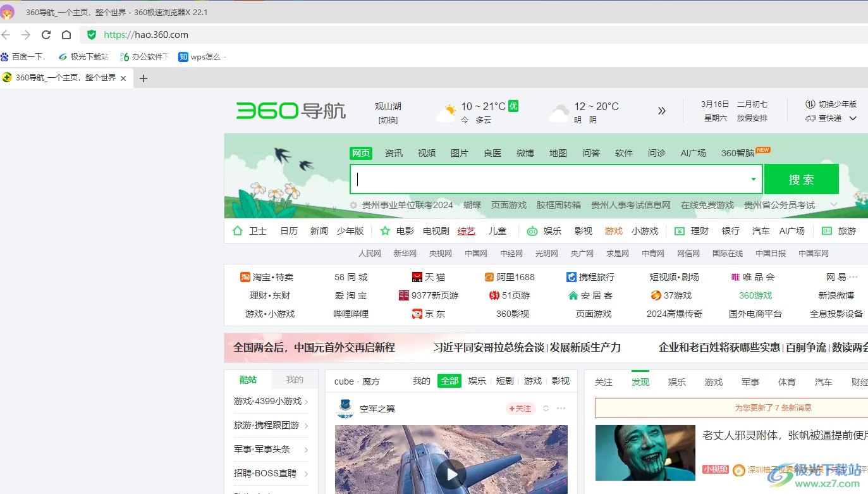Open 人民网 news link
868x494 pixels.
pos(370,253)
